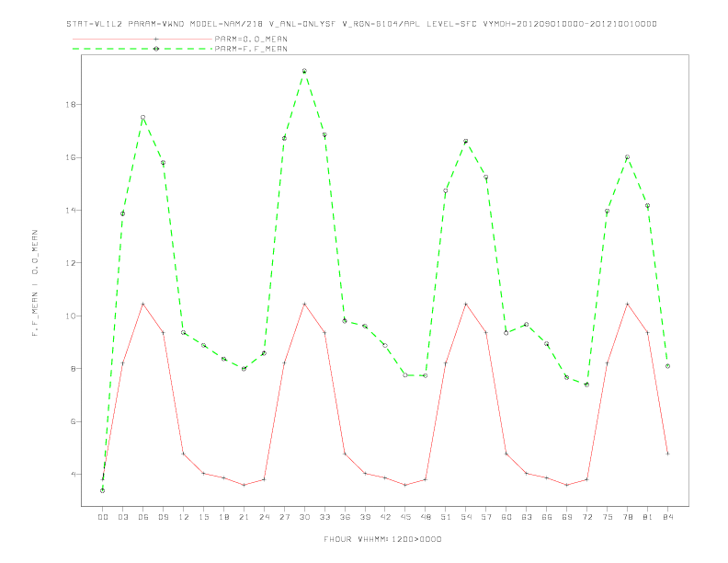
Task: Click the x-axis tick label 00
Action: (103, 517)
